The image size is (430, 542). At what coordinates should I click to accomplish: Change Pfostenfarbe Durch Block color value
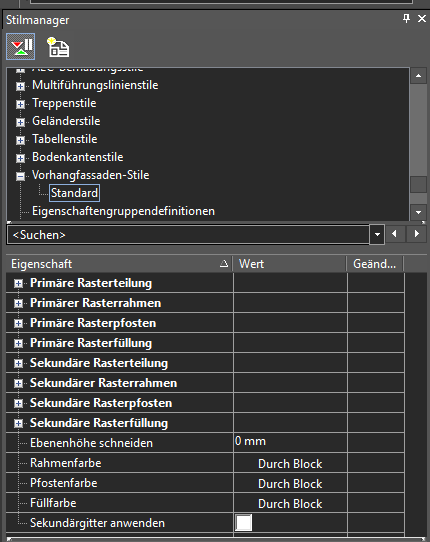290,484
